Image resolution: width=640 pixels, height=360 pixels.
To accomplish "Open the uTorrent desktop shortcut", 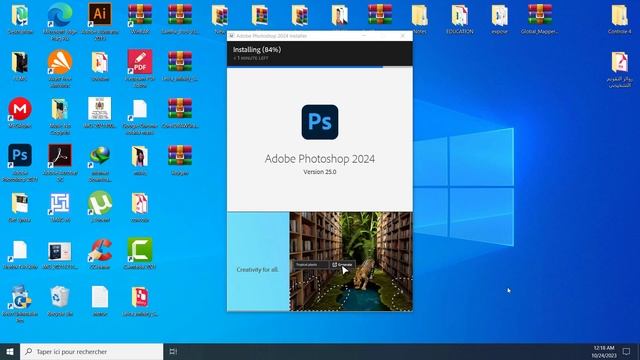I will coord(100,203).
